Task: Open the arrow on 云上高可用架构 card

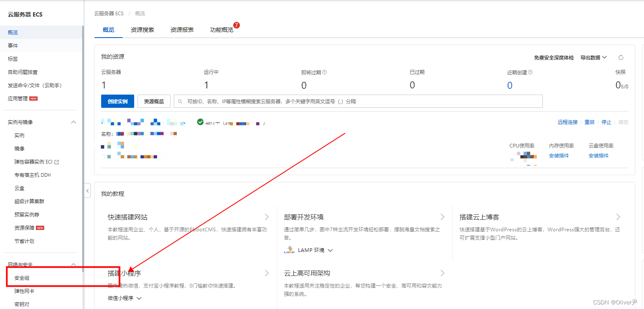Action: pos(442,273)
